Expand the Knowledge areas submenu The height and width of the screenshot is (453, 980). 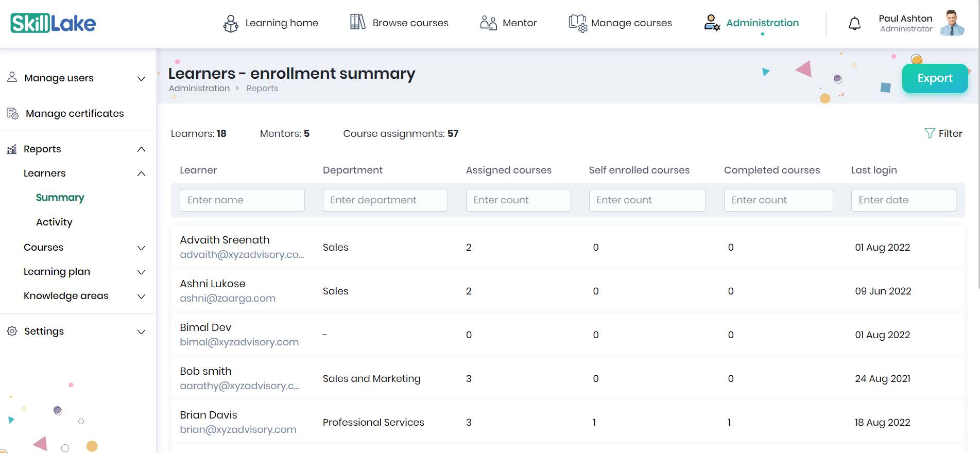[141, 296]
